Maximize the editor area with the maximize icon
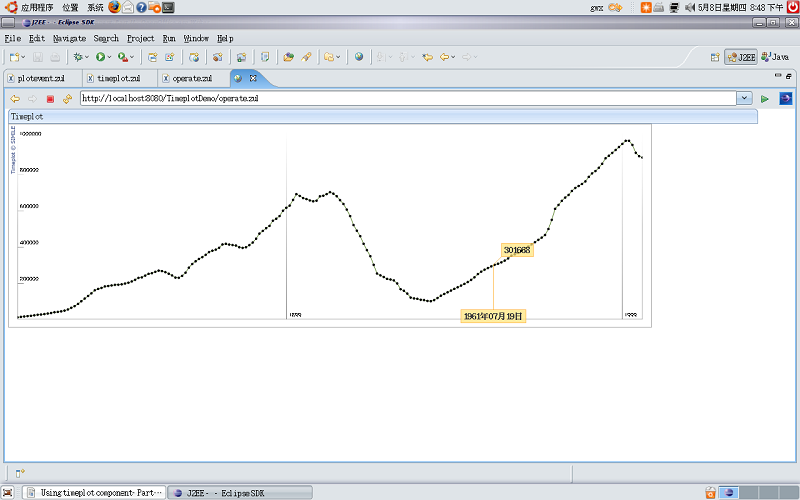800x500 pixels. point(789,76)
